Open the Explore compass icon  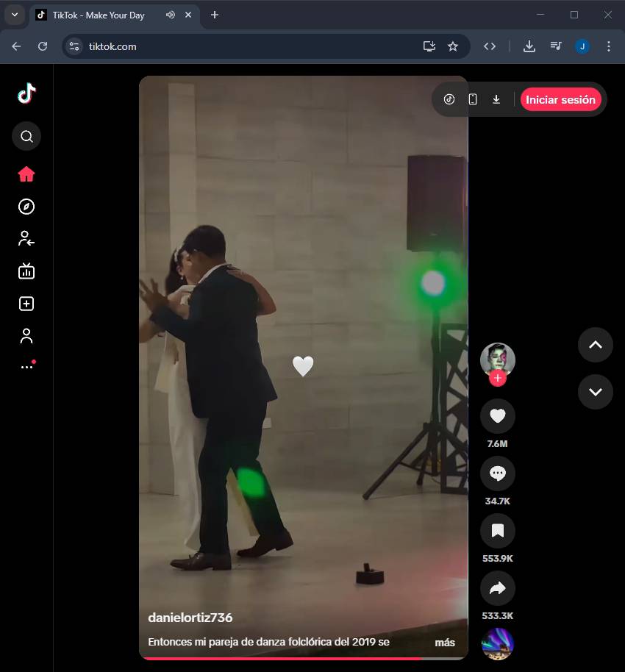pos(26,207)
